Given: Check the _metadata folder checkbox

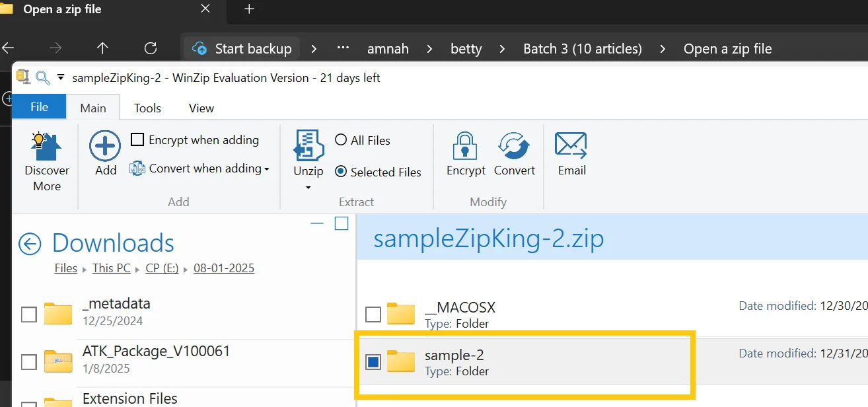Looking at the screenshot, I should point(29,314).
